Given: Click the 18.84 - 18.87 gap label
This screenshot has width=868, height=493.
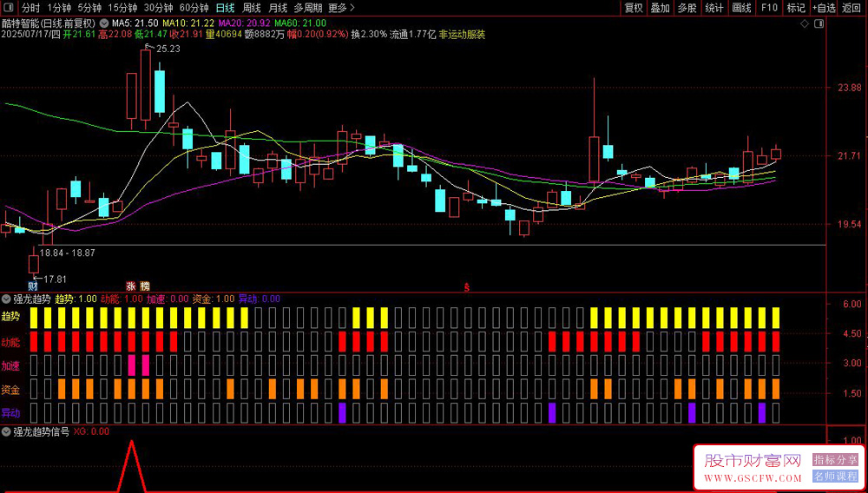Looking at the screenshot, I should click(x=68, y=253).
